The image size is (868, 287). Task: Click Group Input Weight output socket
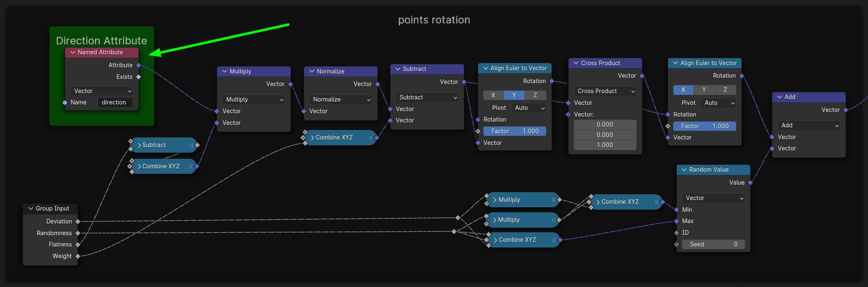point(78,256)
